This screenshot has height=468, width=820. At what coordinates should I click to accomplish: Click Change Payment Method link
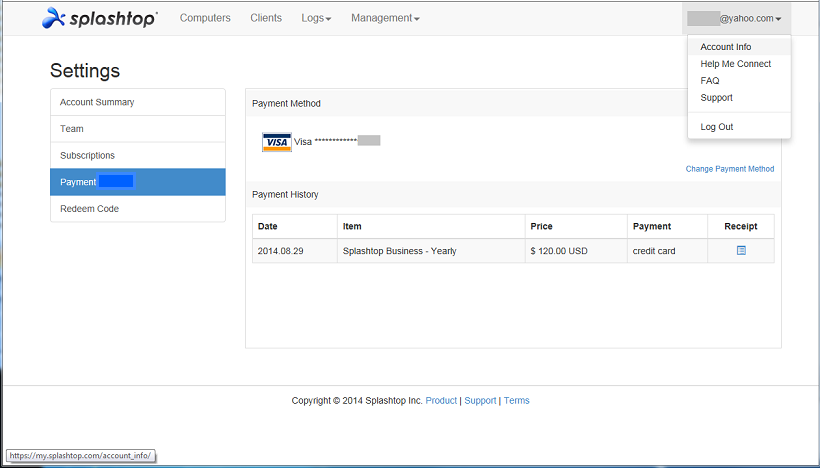pyautogui.click(x=730, y=169)
